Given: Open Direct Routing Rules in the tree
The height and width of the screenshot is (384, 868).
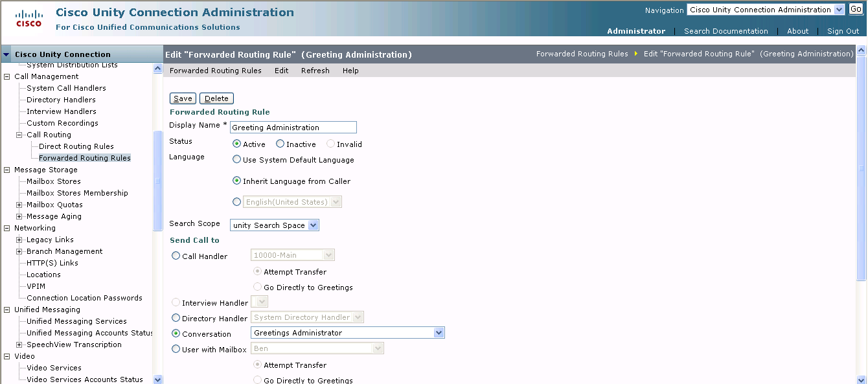Looking at the screenshot, I should (x=76, y=146).
